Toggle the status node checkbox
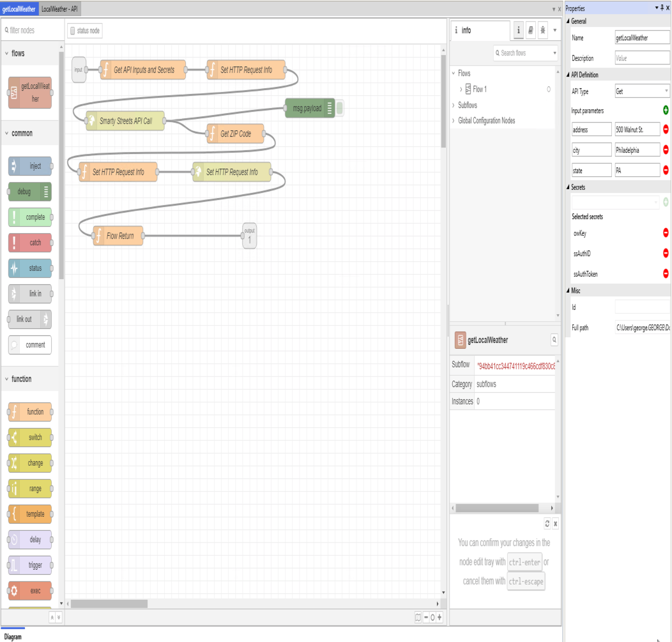The image size is (672, 642). 73,31
